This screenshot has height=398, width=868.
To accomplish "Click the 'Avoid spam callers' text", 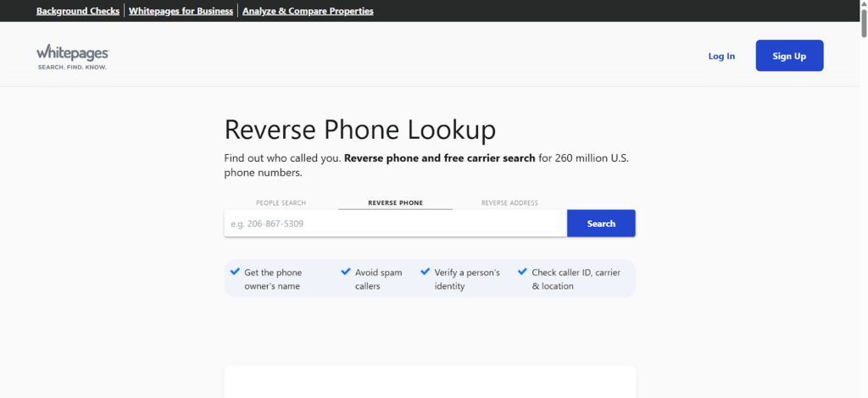I will (x=379, y=279).
